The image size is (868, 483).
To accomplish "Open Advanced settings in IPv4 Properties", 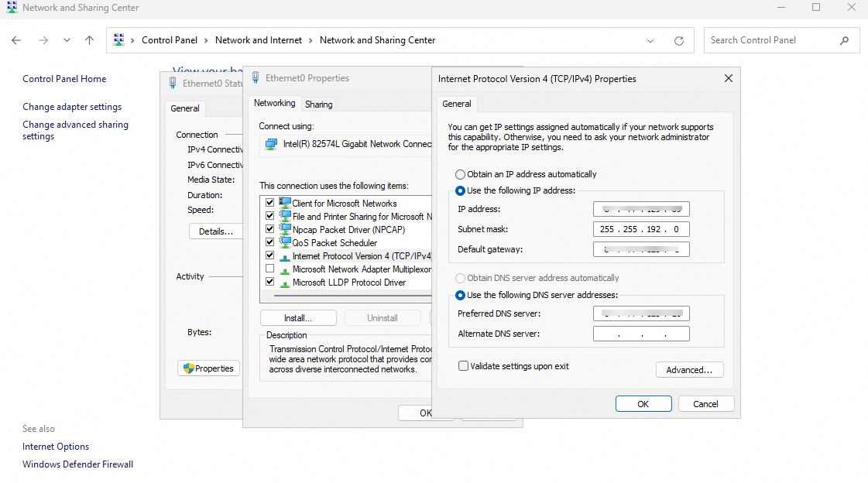I will pos(689,370).
